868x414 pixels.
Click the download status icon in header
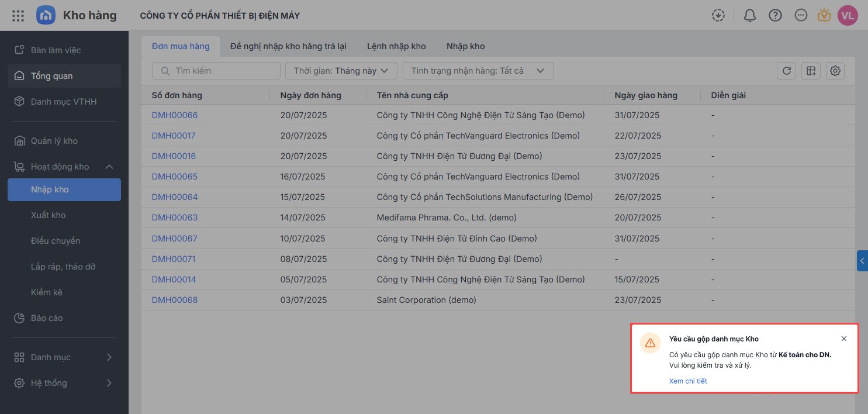point(718,16)
